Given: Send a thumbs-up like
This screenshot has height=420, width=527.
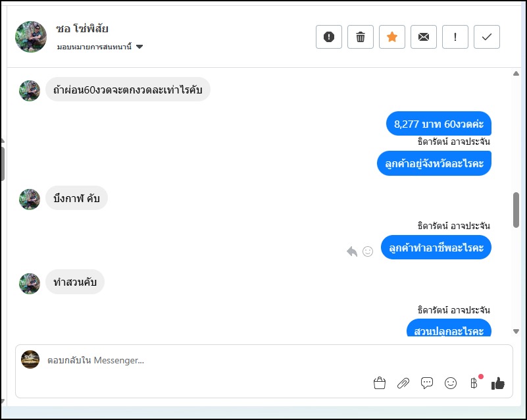Looking at the screenshot, I should (x=498, y=383).
